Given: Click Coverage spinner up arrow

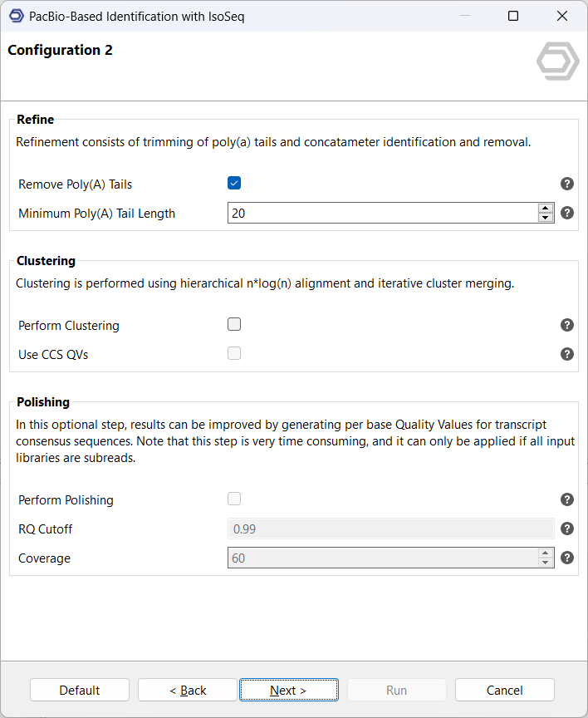Looking at the screenshot, I should [546, 553].
